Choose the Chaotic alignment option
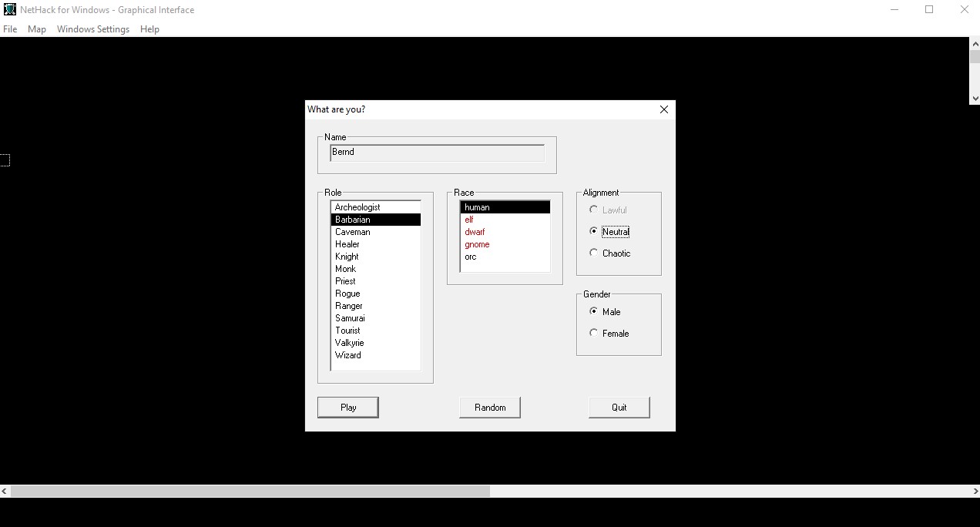Screen dimensions: 980x527 (x=593, y=253)
